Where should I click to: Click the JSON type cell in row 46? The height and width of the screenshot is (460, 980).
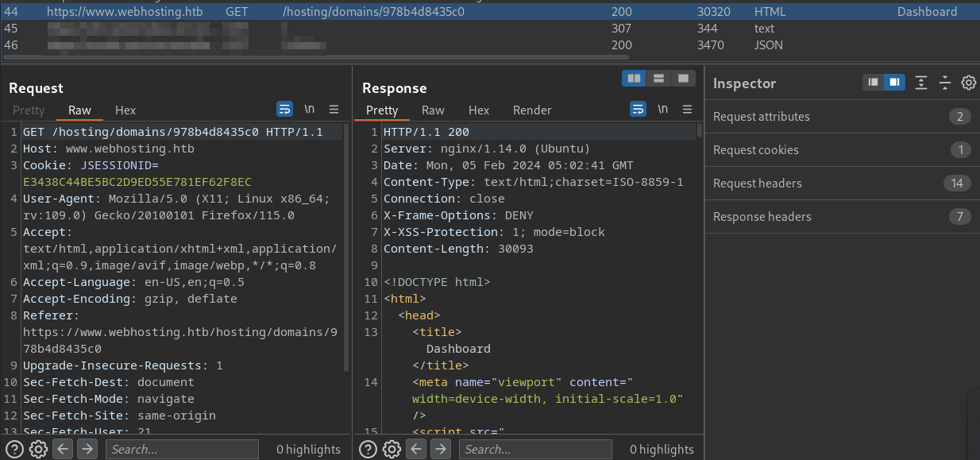coord(769,45)
